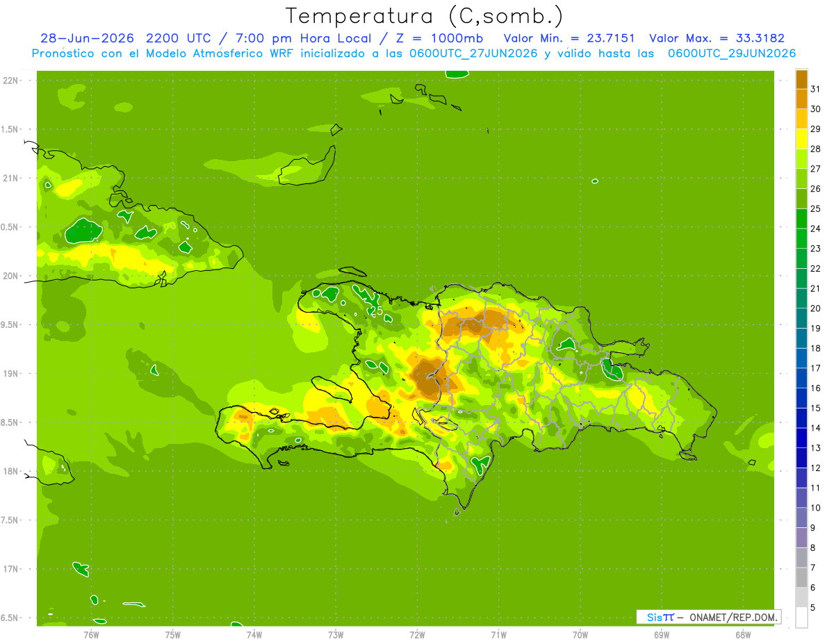The height and width of the screenshot is (644, 834).
Task: Click the "18N" latitude axis label
Action: (x=10, y=471)
